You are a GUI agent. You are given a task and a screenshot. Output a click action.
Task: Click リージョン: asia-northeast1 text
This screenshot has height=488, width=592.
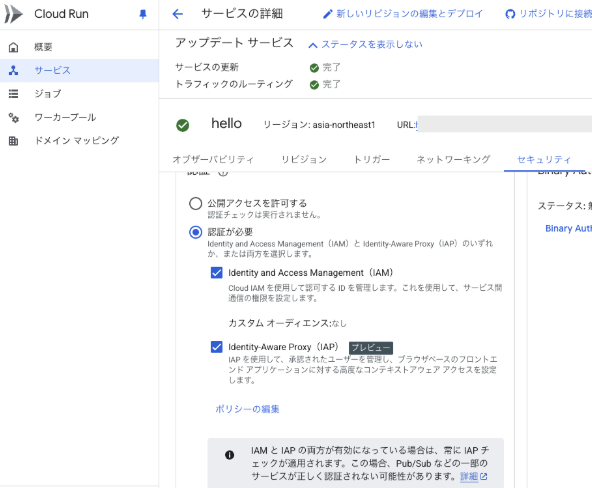[x=319, y=125]
